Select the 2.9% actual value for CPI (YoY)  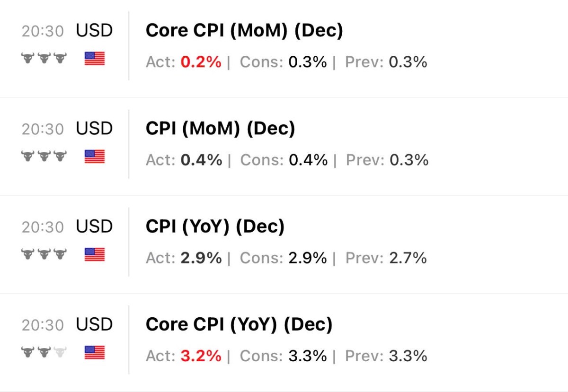pos(201,258)
